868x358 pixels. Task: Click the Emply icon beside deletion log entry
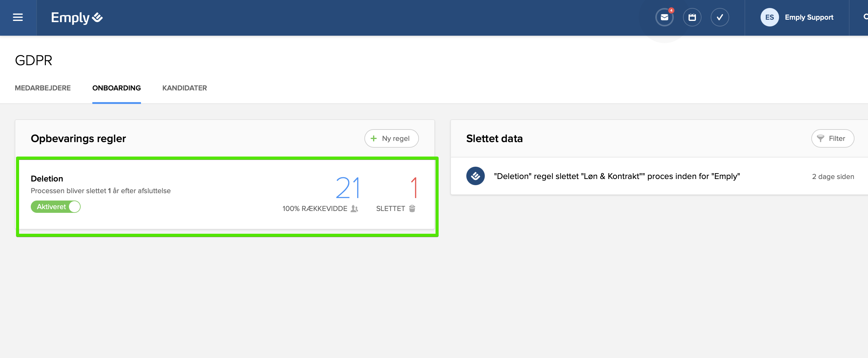click(x=475, y=176)
